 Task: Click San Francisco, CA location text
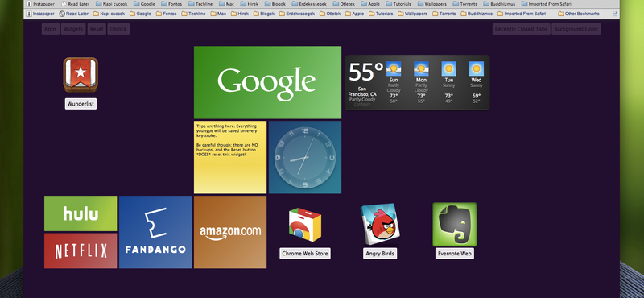tap(362, 92)
